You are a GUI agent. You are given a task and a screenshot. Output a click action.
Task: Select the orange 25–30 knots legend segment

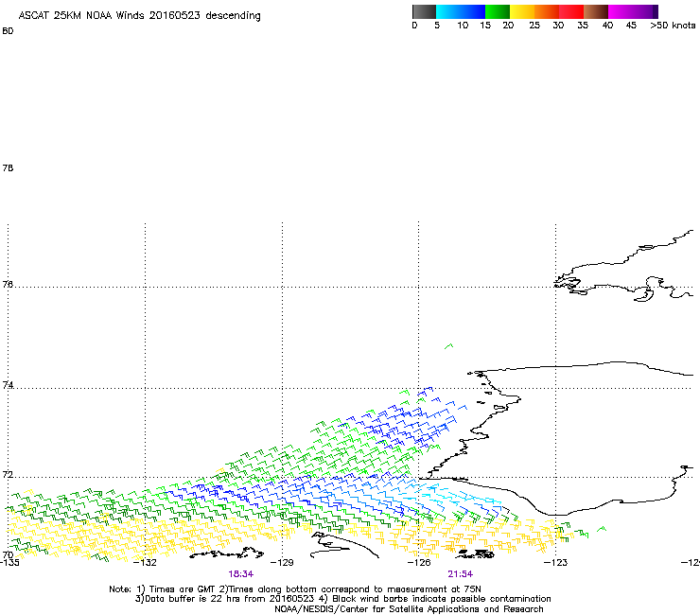(x=547, y=11)
